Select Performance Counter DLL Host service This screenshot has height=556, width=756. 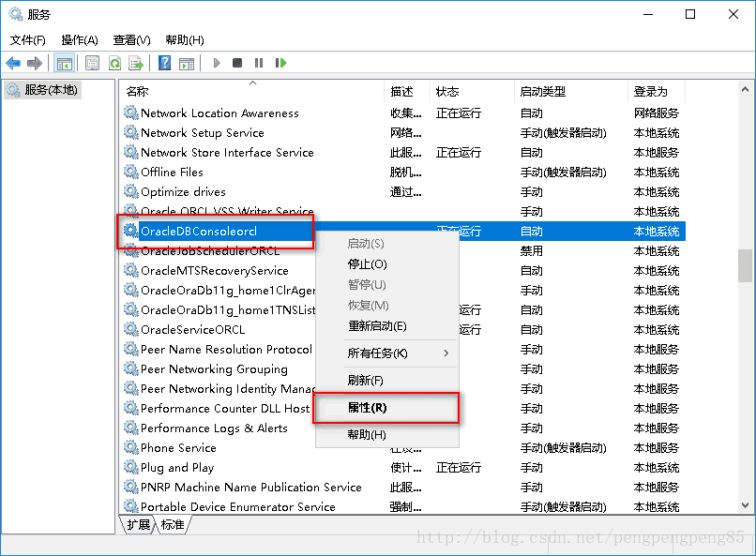225,409
